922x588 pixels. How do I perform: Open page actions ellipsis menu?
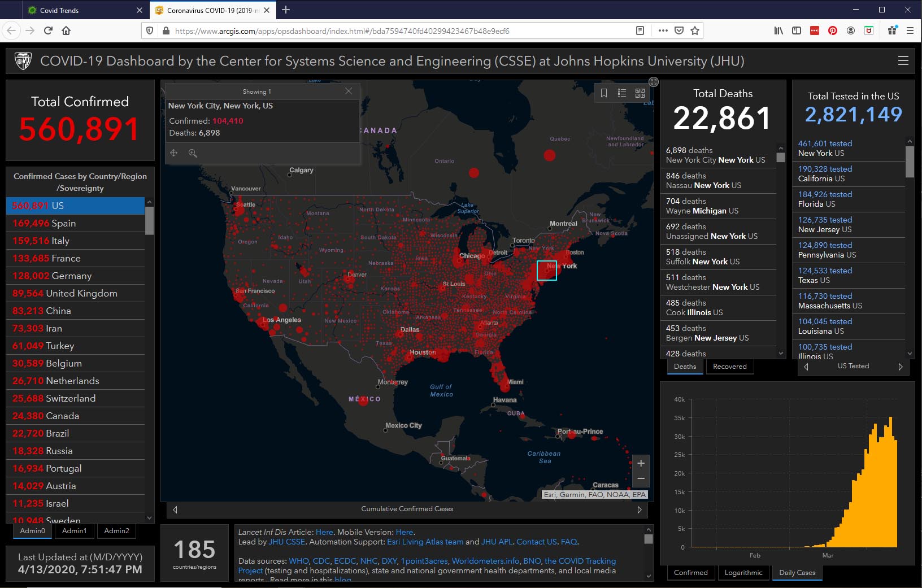(x=663, y=31)
